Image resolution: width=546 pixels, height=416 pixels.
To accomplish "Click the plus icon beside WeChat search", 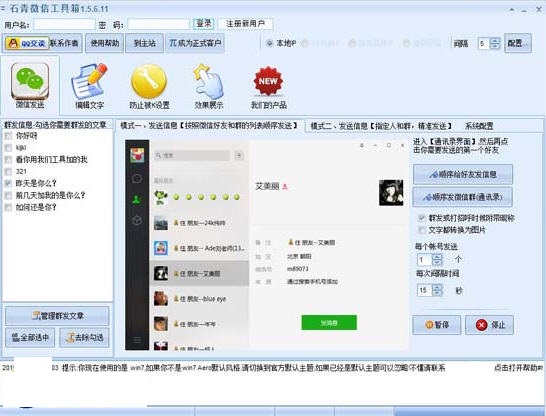I will point(239,155).
